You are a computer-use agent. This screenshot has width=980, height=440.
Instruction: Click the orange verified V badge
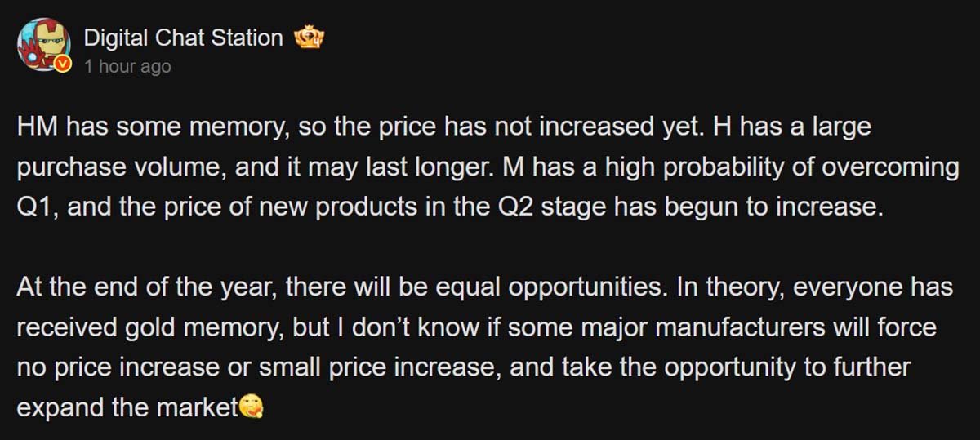click(x=64, y=65)
